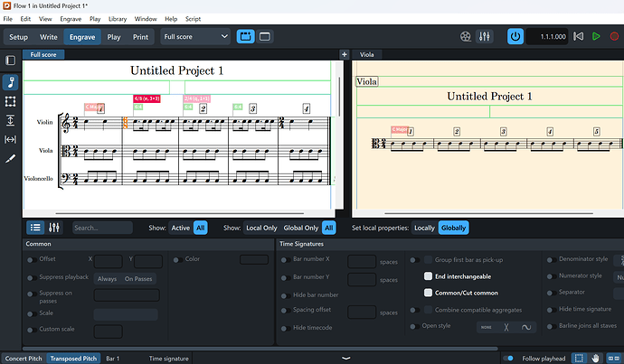Viewport: 624px width, 364px height.
Task: Set local properties Globally
Action: coord(453,228)
